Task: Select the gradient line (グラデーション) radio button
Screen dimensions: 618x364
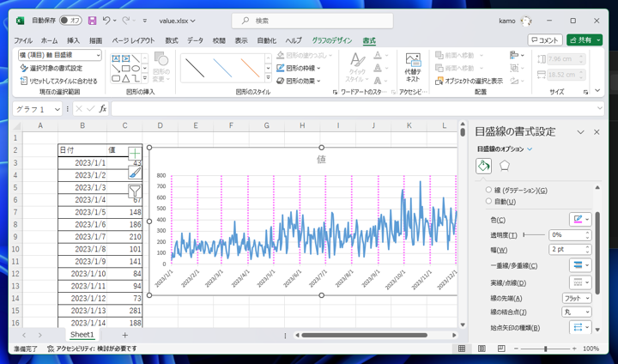Action: coord(489,191)
